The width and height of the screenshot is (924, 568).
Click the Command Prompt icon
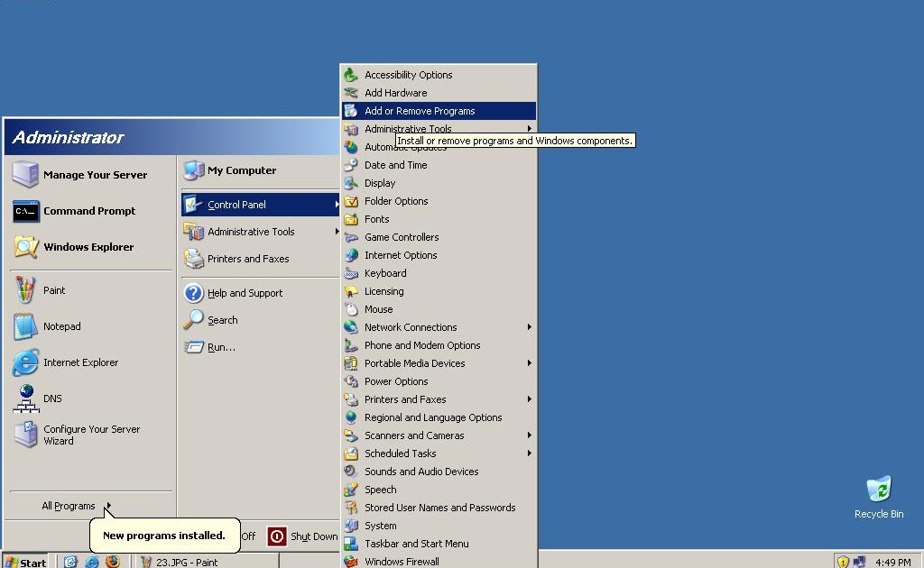(x=26, y=211)
